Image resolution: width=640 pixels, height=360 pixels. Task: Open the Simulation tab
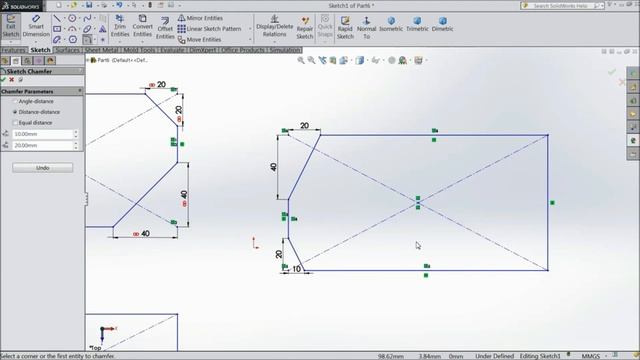[285, 50]
